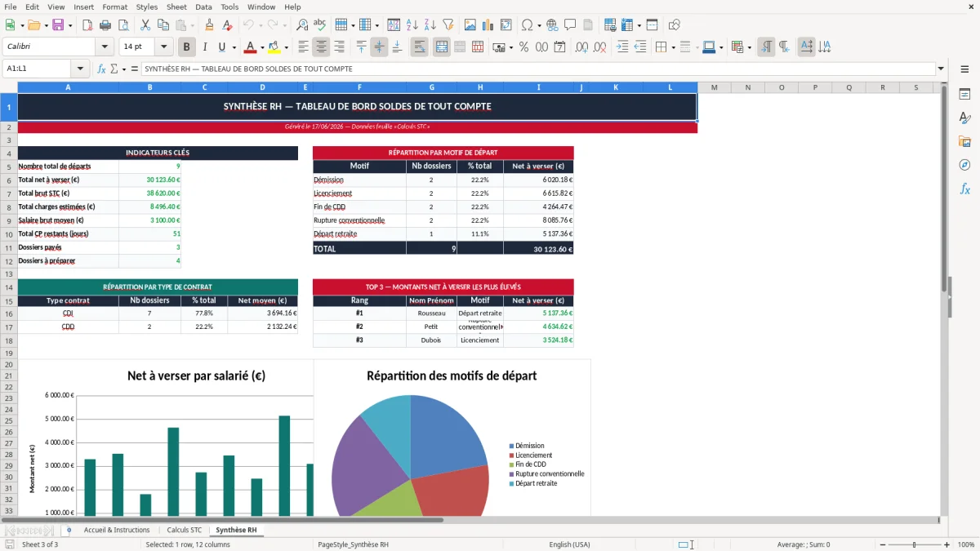This screenshot has height=551, width=980.
Task: Switch to Accueil & Instructions tab
Action: (x=117, y=530)
